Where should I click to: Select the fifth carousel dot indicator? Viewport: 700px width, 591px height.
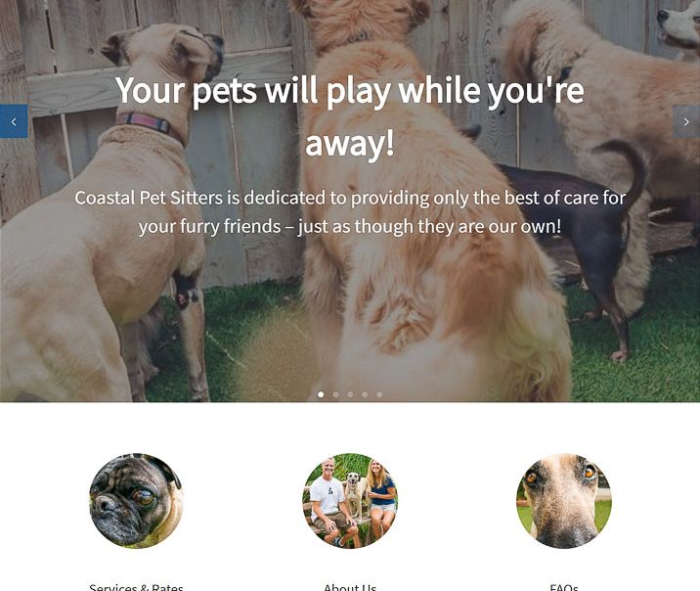coord(379,394)
